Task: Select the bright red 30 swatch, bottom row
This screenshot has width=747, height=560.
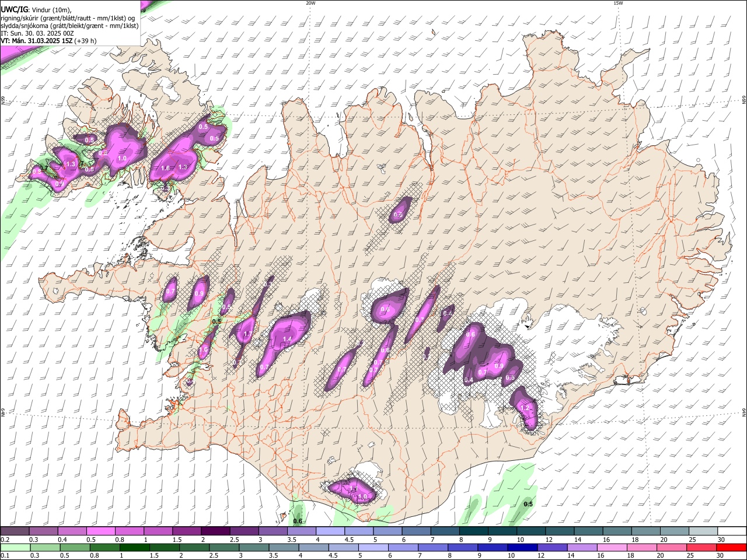Action: 731,547
